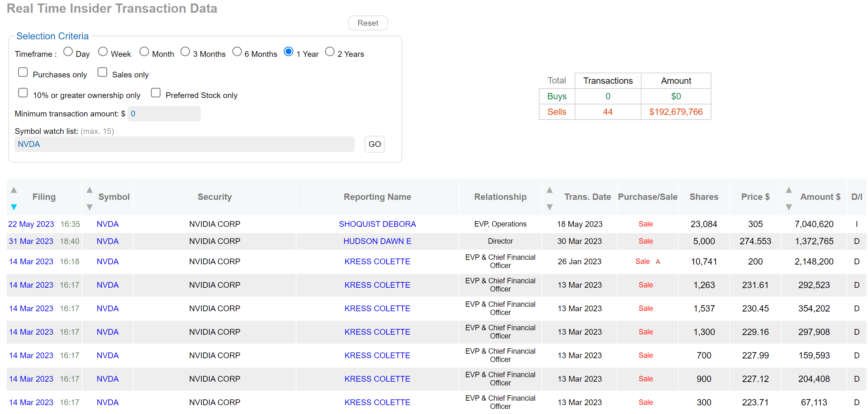Focus the symbol watch list field

184,144
